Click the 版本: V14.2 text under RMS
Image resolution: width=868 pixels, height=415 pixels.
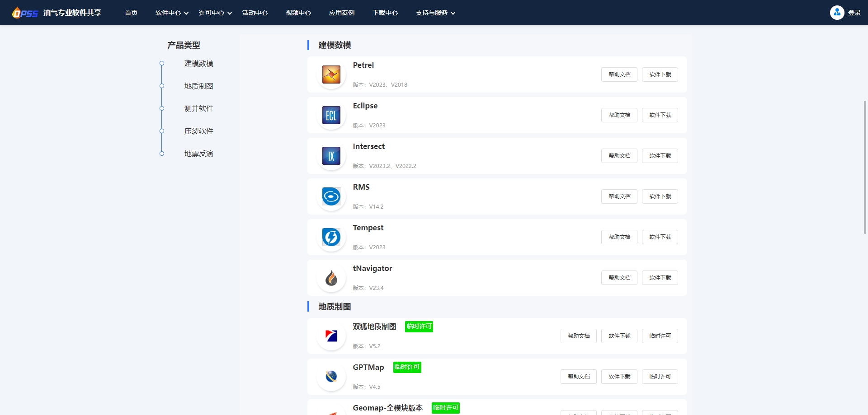click(x=368, y=207)
